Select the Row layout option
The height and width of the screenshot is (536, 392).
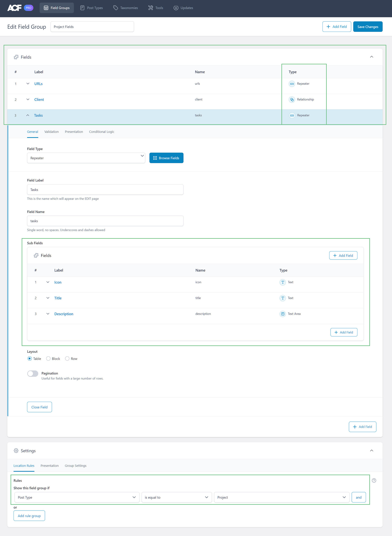67,359
